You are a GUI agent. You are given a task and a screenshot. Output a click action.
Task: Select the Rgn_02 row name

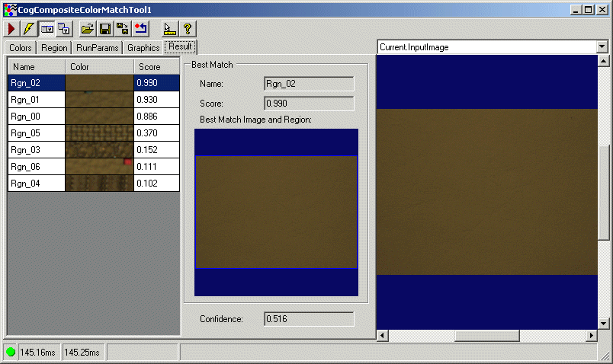pyautogui.click(x=37, y=83)
